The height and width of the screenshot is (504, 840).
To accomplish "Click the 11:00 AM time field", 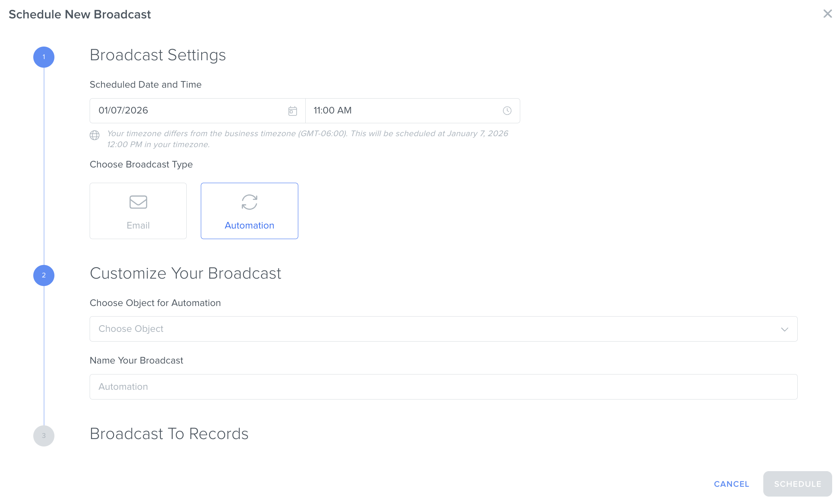I will tap(403, 111).
